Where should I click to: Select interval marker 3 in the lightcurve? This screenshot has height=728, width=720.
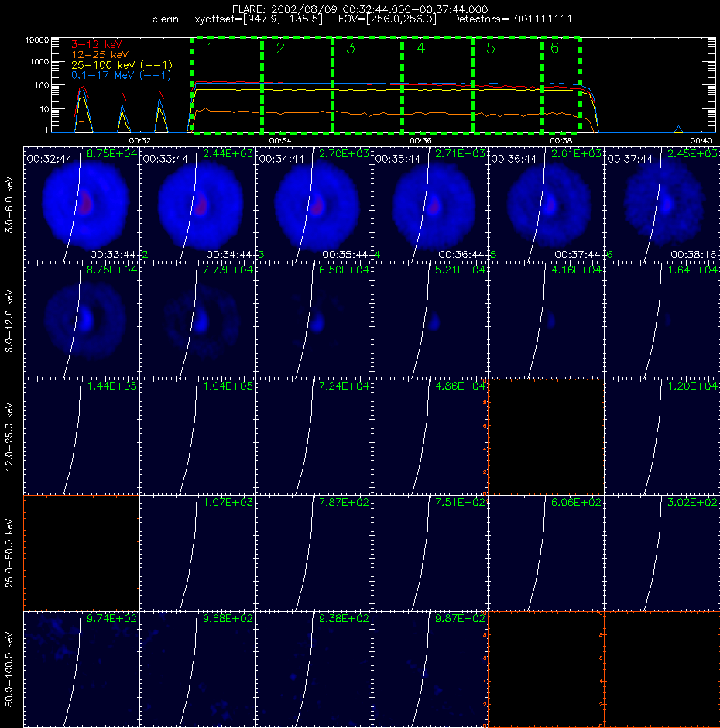(x=351, y=48)
